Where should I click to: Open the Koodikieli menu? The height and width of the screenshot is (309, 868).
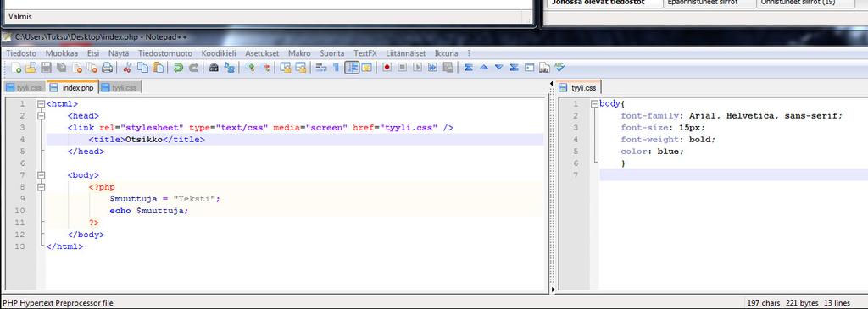click(x=219, y=53)
